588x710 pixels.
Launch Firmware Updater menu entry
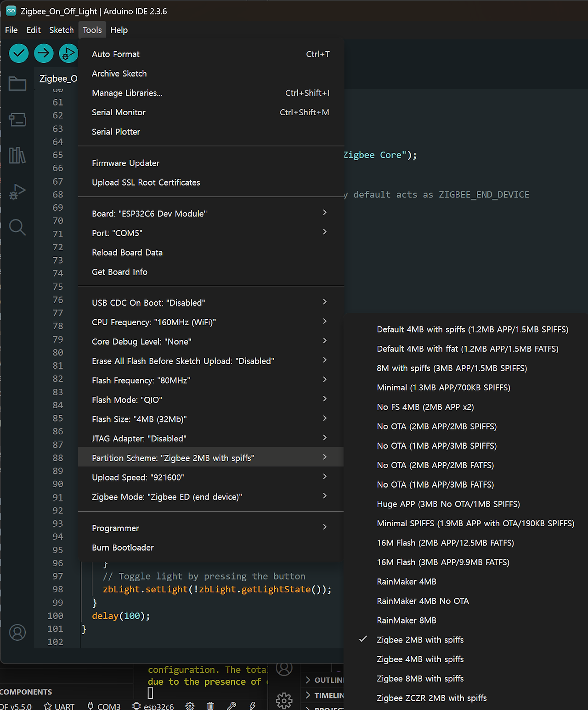tap(211, 163)
